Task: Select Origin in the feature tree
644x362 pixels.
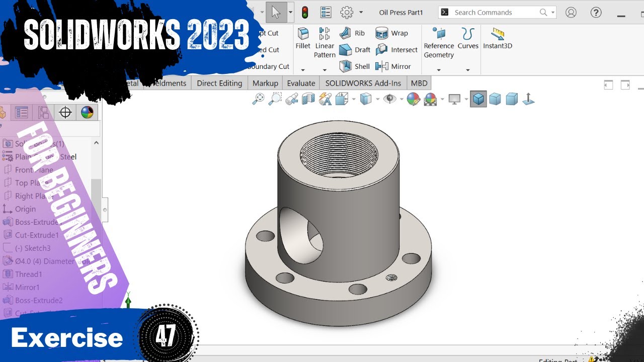Action: (19, 209)
